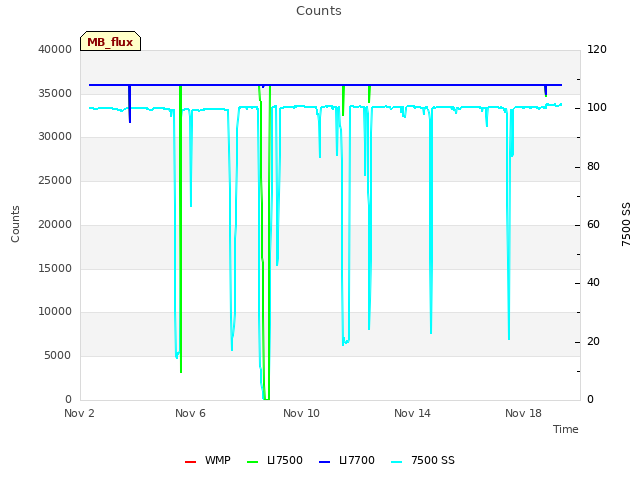Screen dimensions: 640x480
Task: Click the Time axis label
Action: click(x=566, y=429)
